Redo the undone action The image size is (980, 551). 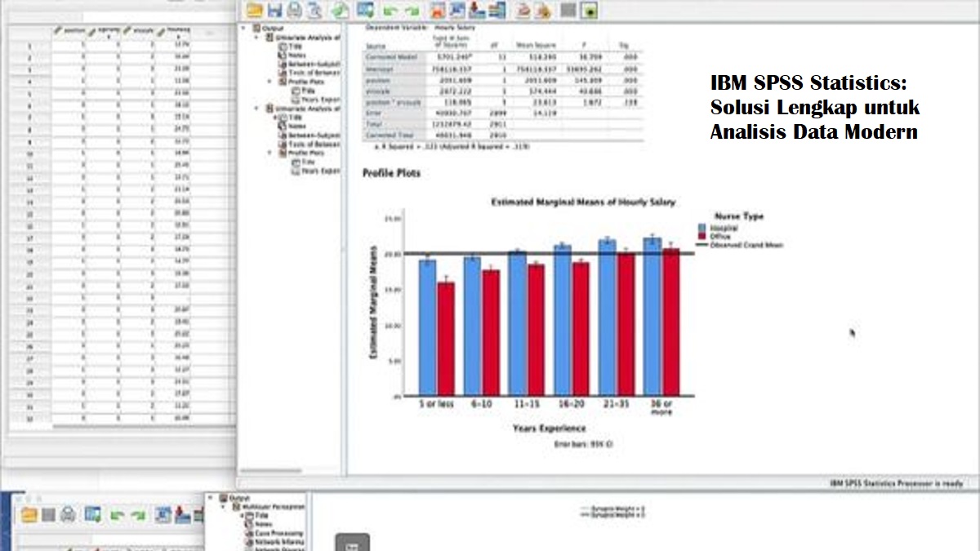coord(410,11)
